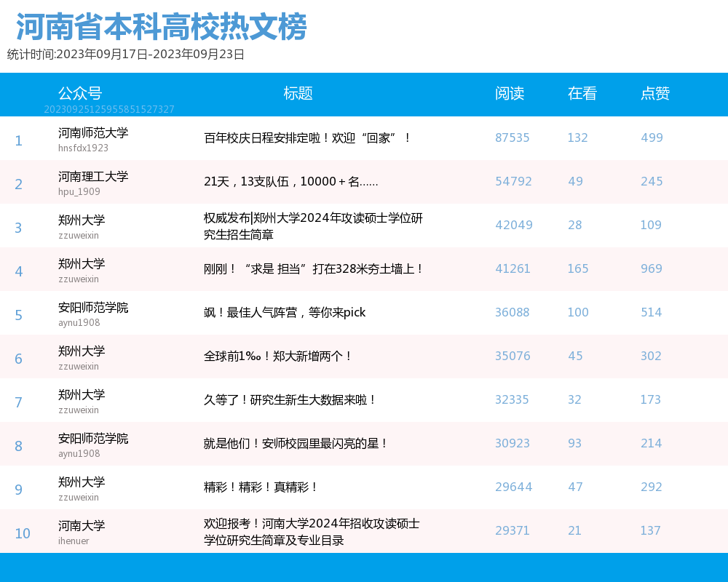Click likes value 969
The height and width of the screenshot is (582, 728).
pyautogui.click(x=652, y=268)
